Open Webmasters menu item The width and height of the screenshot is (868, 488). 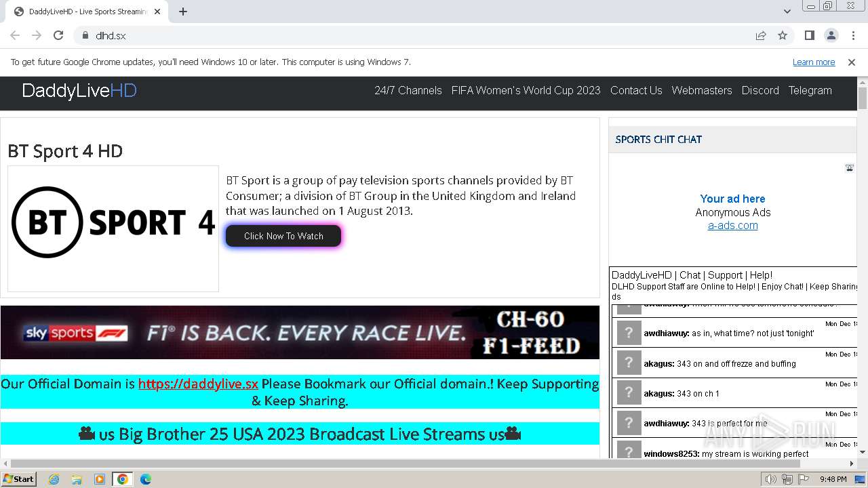(702, 90)
